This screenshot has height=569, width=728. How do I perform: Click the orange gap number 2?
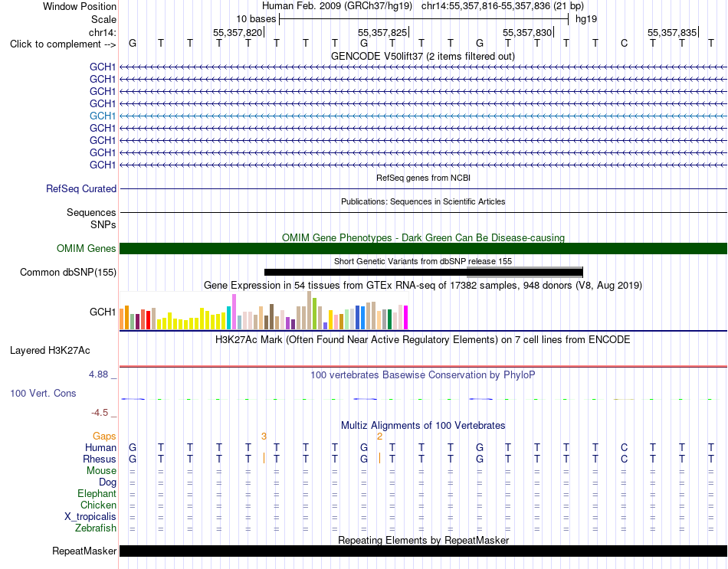380,437
